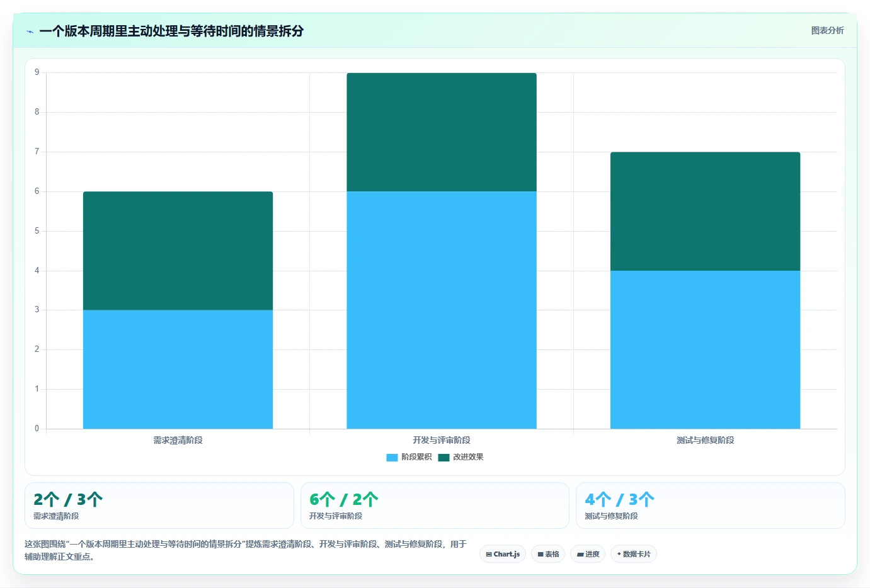Select the blue bar segment for 开发与评审阶段
The height and width of the screenshot is (588, 870).
[442, 310]
